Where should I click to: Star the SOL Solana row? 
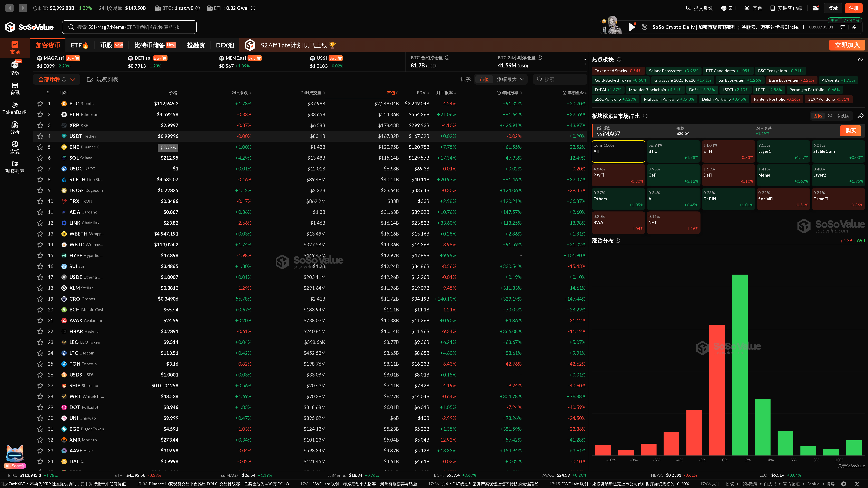click(41, 158)
